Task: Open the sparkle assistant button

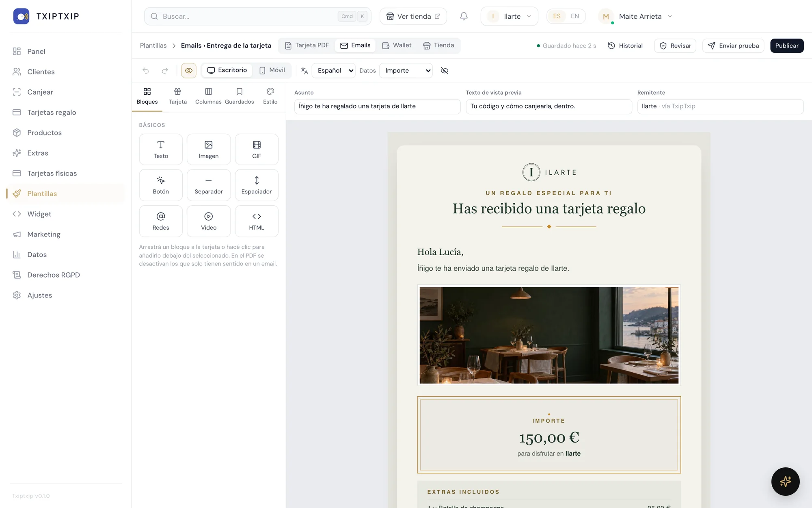Action: [x=785, y=481]
